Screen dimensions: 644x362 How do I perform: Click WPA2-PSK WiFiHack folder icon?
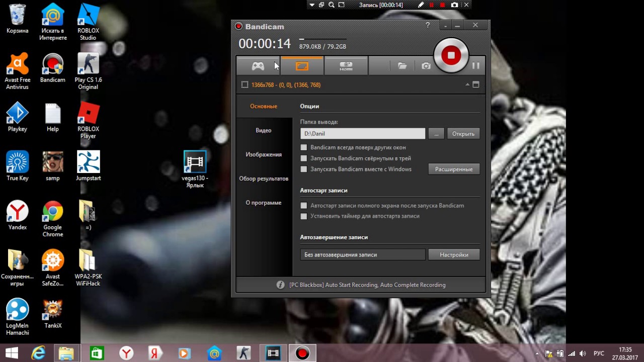88,268
